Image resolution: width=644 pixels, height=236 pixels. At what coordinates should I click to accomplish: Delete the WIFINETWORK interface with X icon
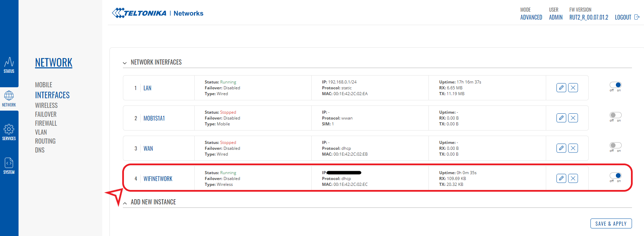click(573, 178)
